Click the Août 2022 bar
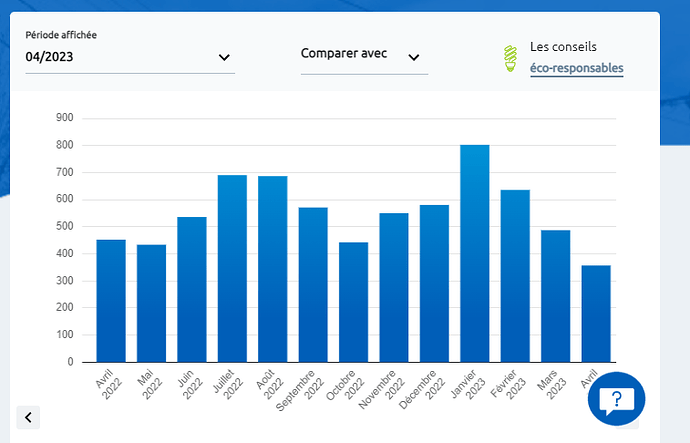The height and width of the screenshot is (443, 690). 273,269
